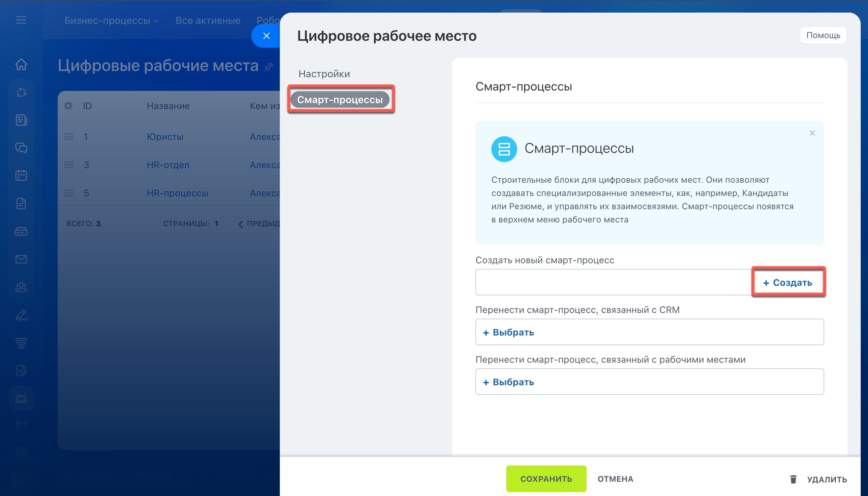868x496 pixels.
Task: Click the trash icon next to Удалить
Action: point(793,479)
